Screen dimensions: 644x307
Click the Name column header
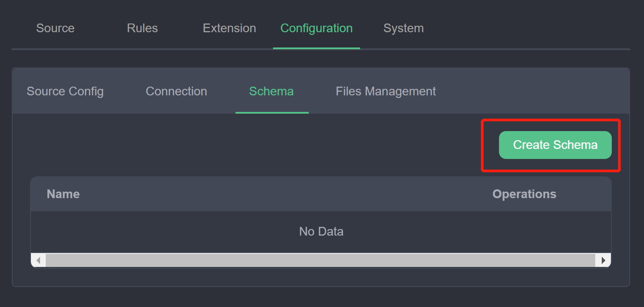[63, 194]
